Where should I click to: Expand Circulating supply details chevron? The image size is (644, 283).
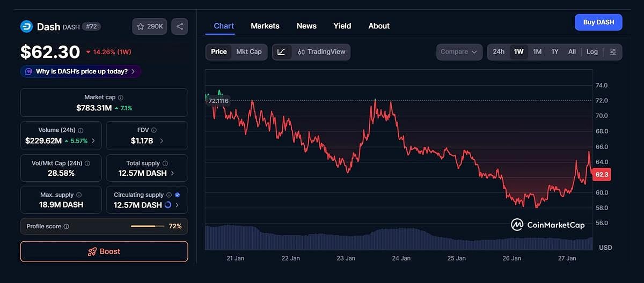(177, 205)
